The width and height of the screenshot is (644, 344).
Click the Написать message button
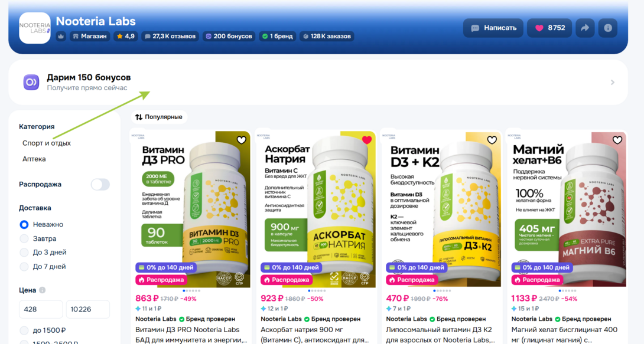(x=493, y=28)
